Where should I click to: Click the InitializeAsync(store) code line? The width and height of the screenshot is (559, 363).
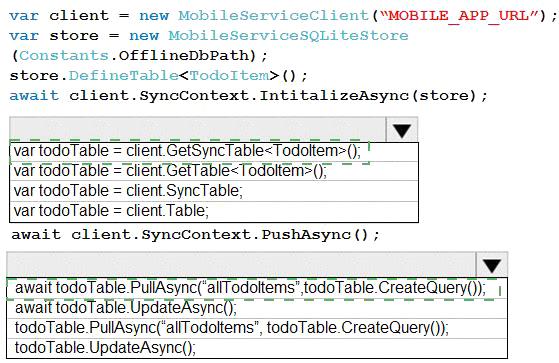coord(248,96)
